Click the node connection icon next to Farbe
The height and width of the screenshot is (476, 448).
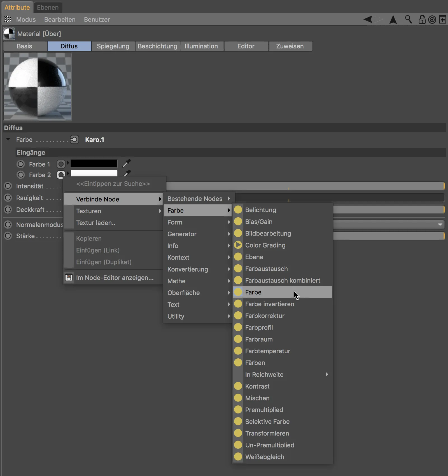click(x=74, y=139)
